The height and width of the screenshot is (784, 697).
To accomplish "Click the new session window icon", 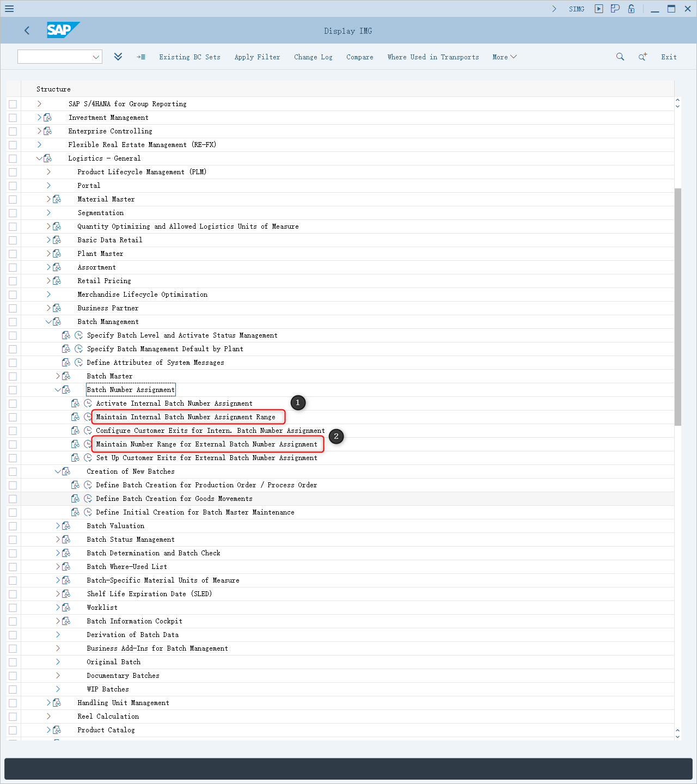I will [615, 9].
